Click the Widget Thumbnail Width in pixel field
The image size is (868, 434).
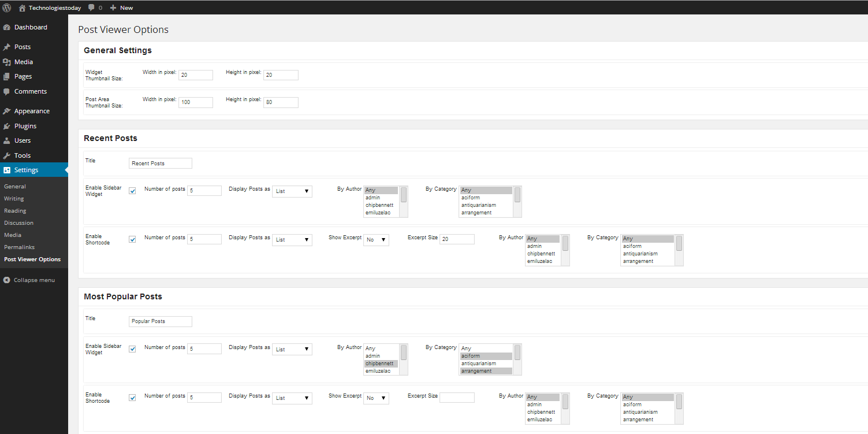pyautogui.click(x=195, y=75)
